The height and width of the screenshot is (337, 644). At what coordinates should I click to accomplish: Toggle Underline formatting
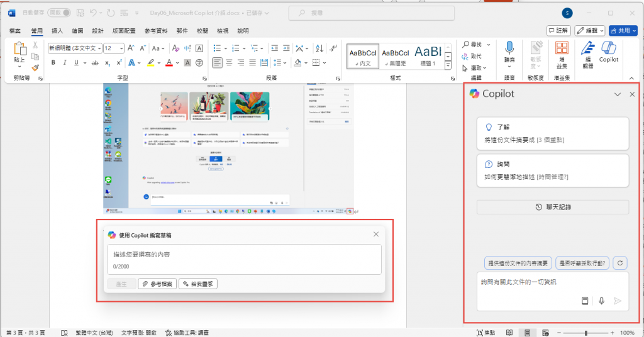[76, 63]
